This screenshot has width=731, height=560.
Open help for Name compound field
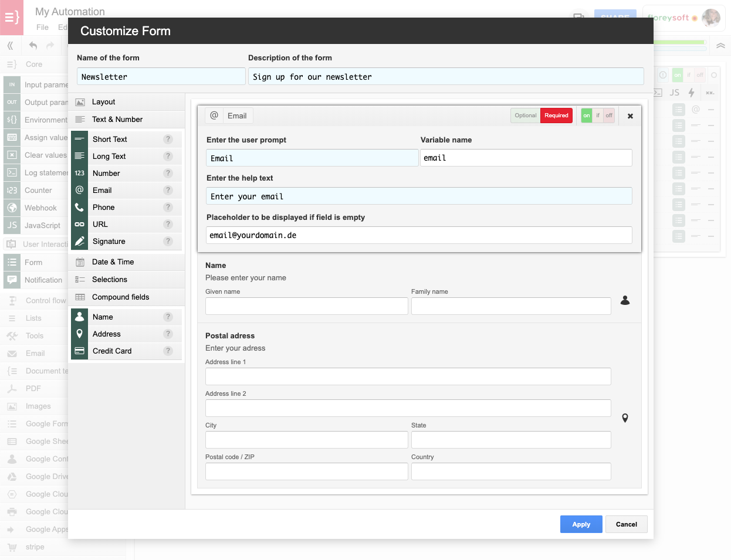(x=168, y=317)
